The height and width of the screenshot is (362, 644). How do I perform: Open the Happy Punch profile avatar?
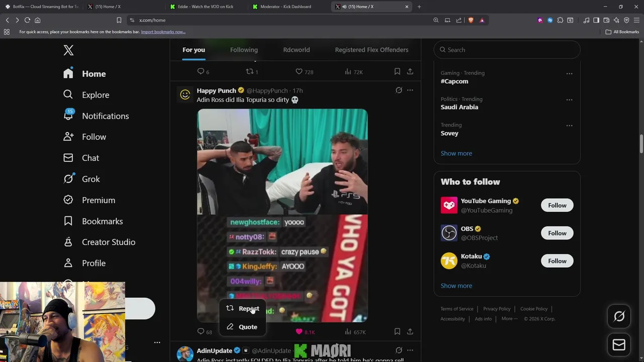coord(185,95)
